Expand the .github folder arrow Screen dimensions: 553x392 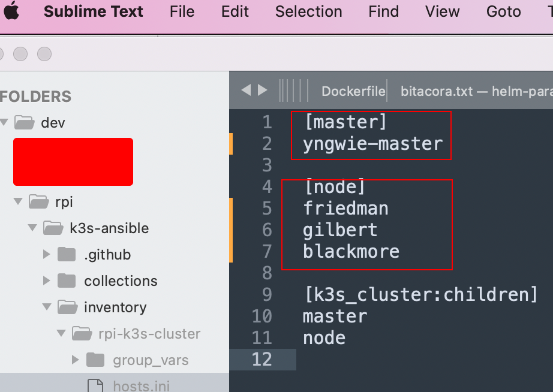coord(47,255)
